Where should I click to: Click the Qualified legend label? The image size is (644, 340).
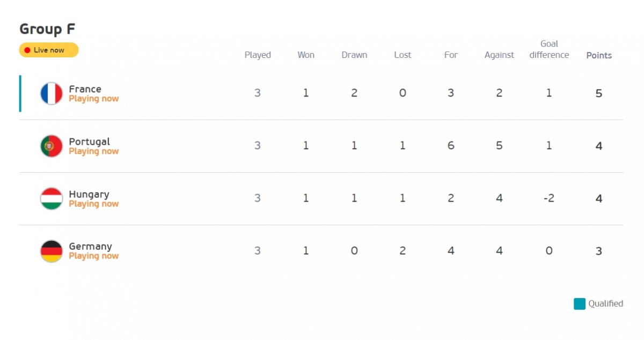coord(605,304)
